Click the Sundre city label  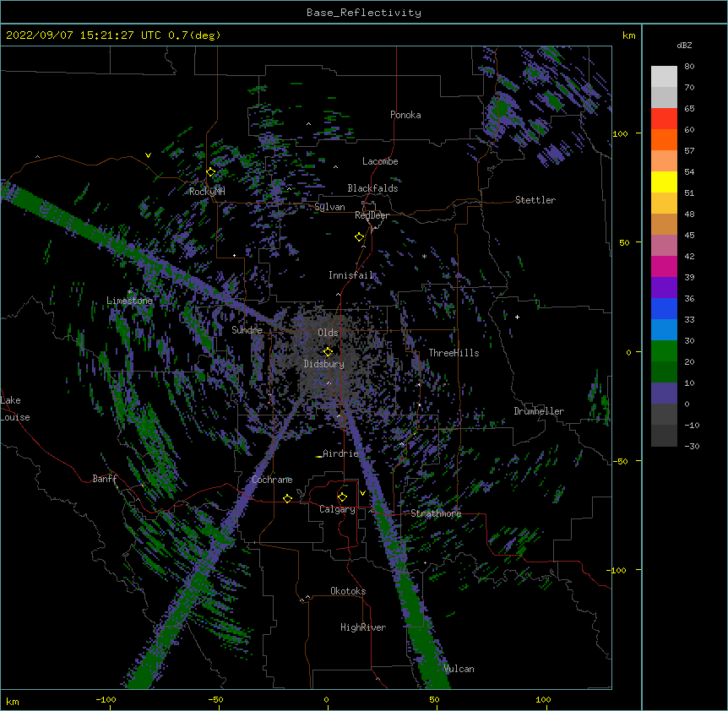pos(247,330)
